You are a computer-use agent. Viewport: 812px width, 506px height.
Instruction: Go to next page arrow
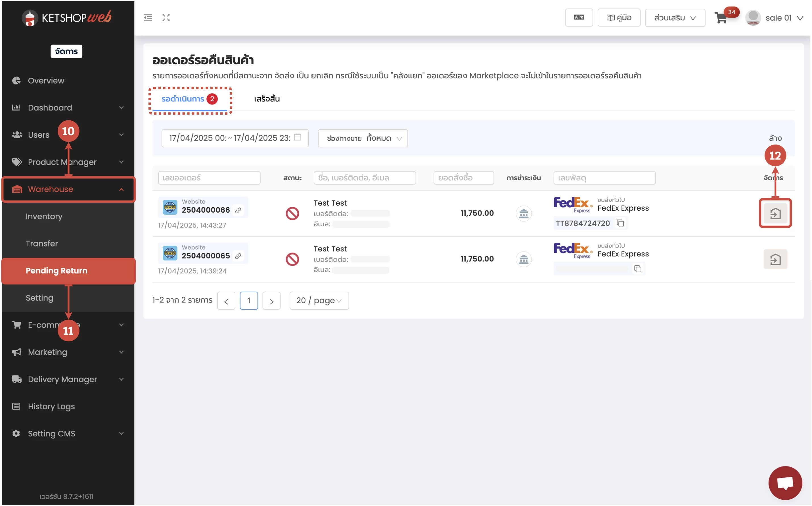(x=271, y=301)
